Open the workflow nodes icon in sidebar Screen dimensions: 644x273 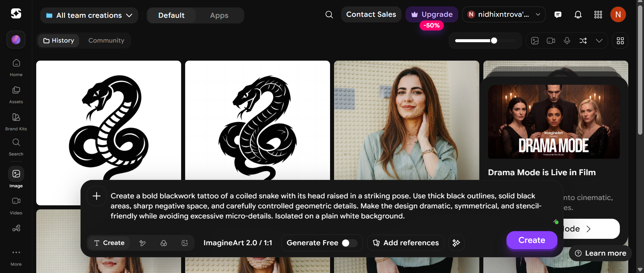pos(16,228)
